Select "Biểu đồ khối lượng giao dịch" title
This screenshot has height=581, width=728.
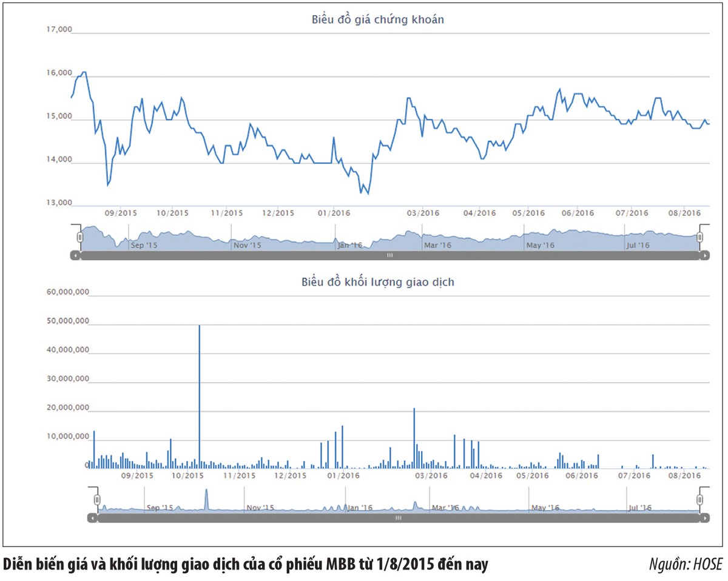[x=377, y=282]
